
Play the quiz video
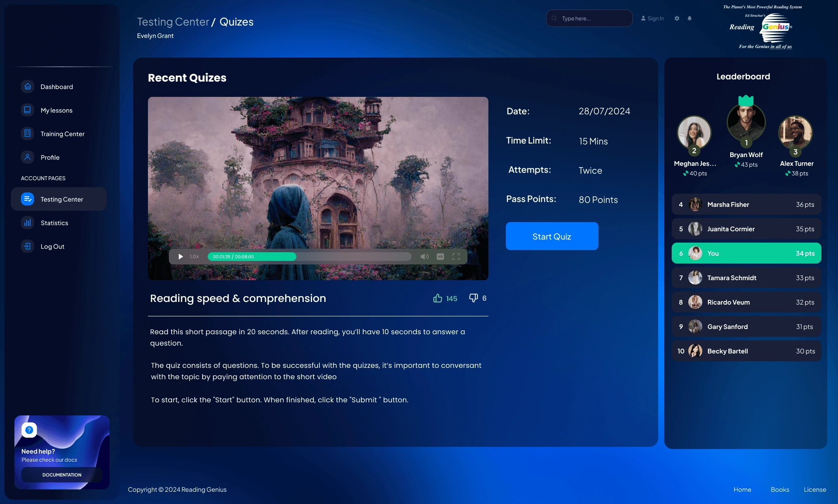click(181, 257)
